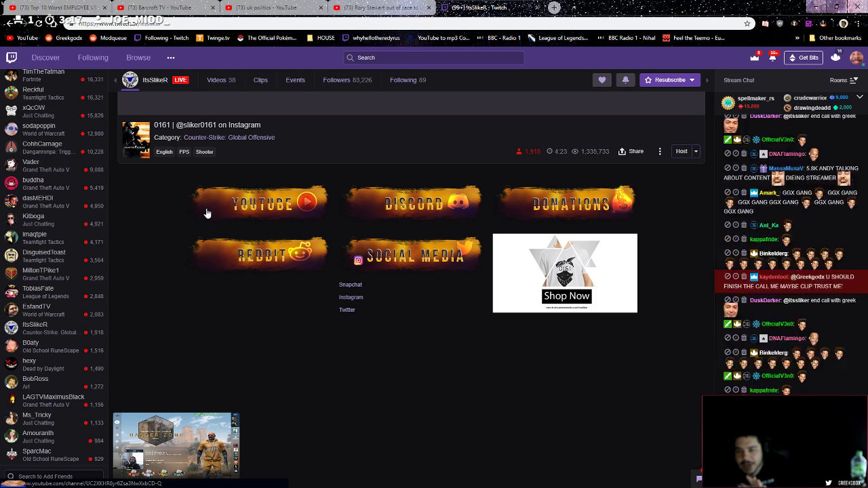Follow heart button on channel header

pyautogui.click(x=601, y=80)
